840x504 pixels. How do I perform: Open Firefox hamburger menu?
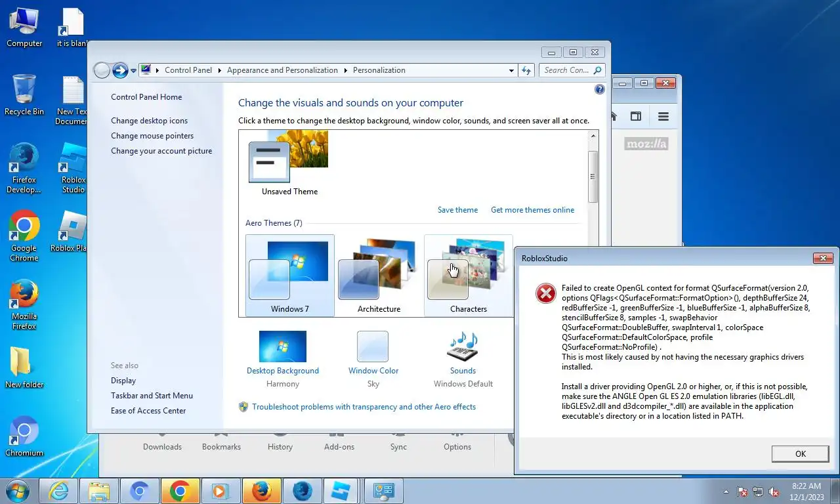[x=663, y=117]
